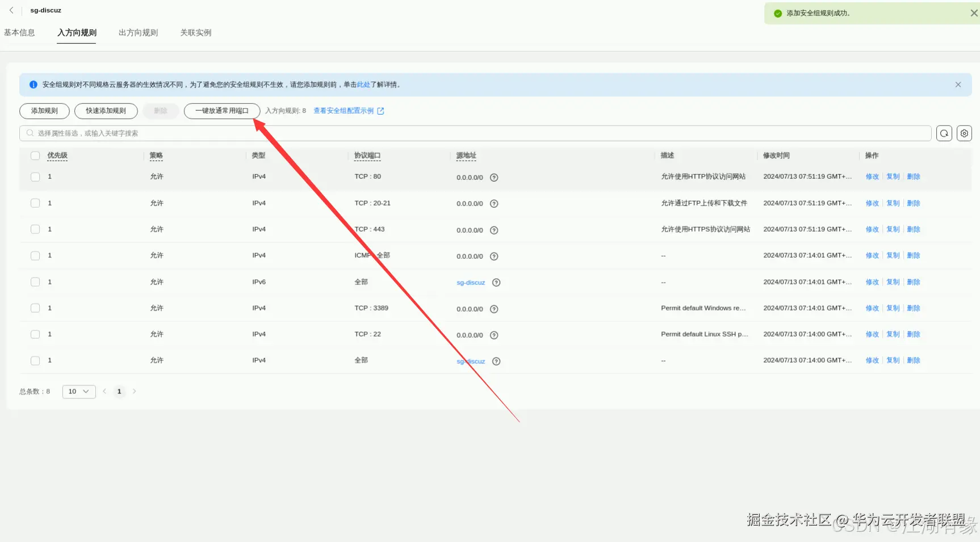Click help icon for TCP : 3389 source address

point(494,309)
